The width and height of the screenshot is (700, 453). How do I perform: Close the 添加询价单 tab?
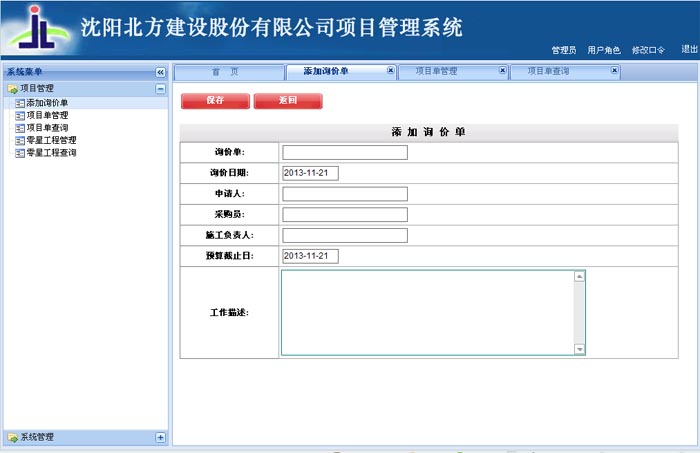point(390,71)
